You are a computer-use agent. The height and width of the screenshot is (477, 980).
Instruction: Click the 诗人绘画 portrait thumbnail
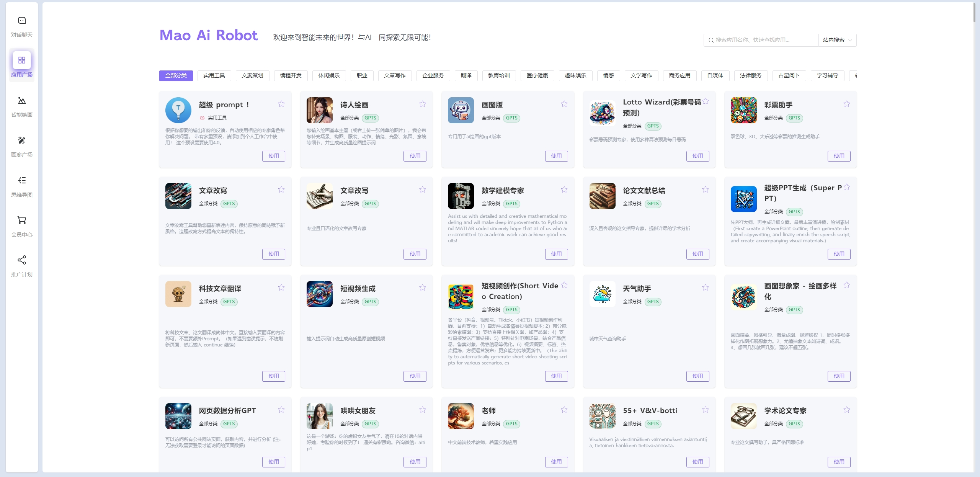(320, 110)
